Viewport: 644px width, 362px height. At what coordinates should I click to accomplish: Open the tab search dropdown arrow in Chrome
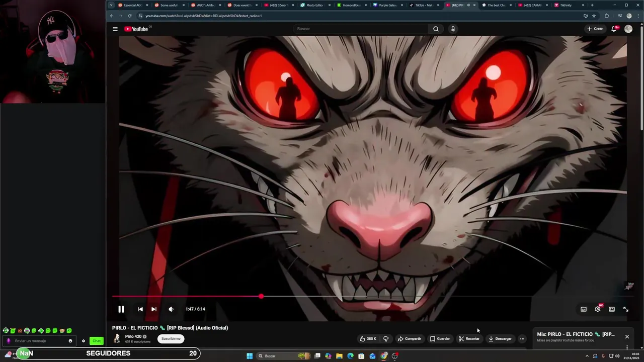(x=111, y=5)
